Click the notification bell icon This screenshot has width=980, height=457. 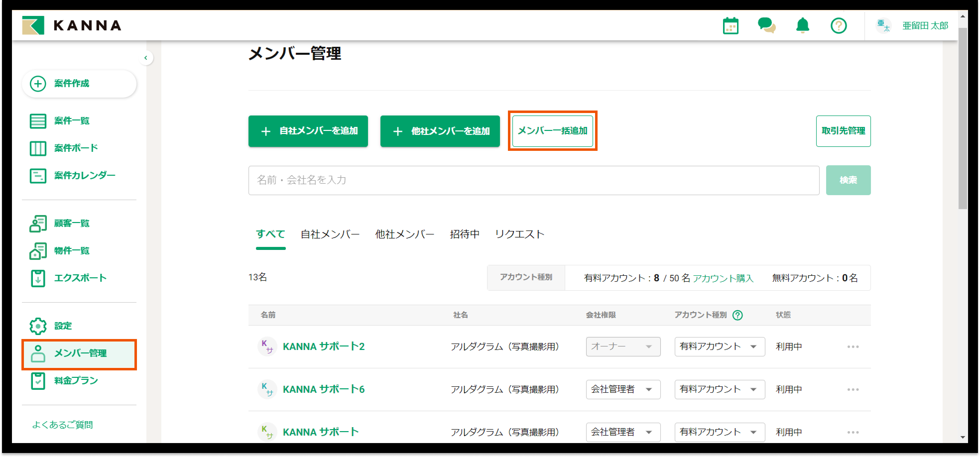(x=803, y=25)
